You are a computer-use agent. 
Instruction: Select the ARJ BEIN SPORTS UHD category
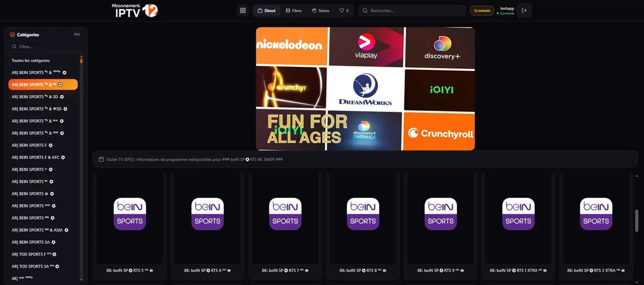pos(43,206)
